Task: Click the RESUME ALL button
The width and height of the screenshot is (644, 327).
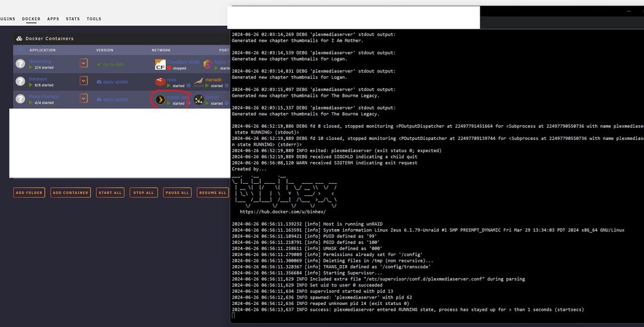Action: click(213, 192)
